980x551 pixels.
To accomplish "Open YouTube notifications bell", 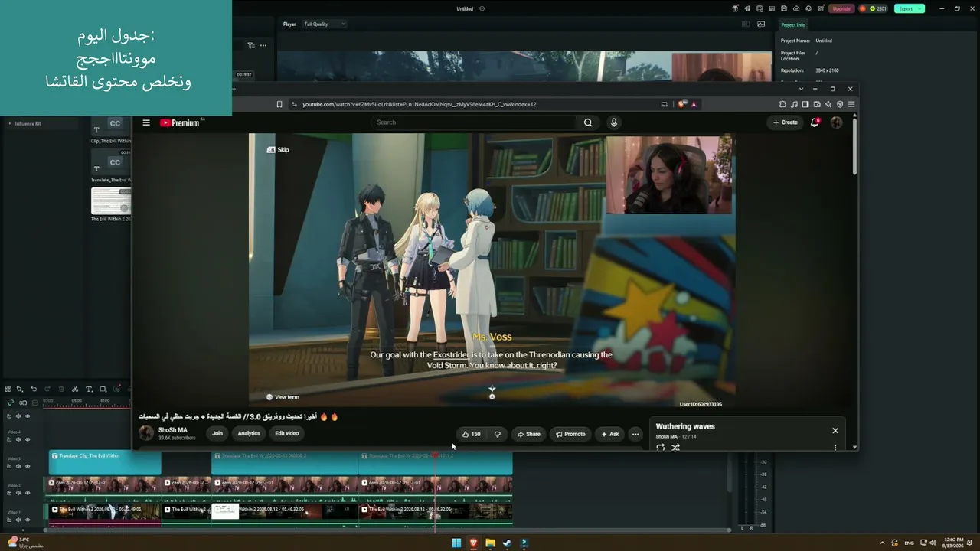I will tap(815, 122).
